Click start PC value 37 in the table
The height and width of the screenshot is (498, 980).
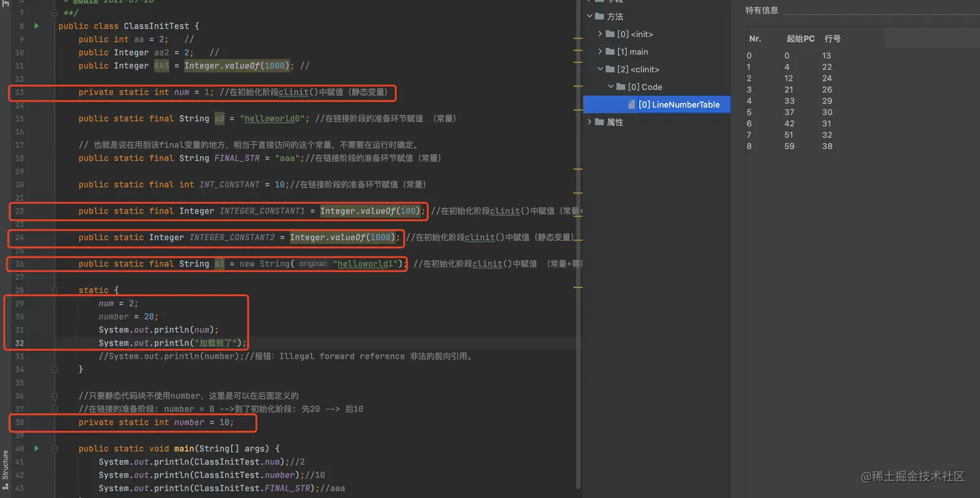click(789, 112)
